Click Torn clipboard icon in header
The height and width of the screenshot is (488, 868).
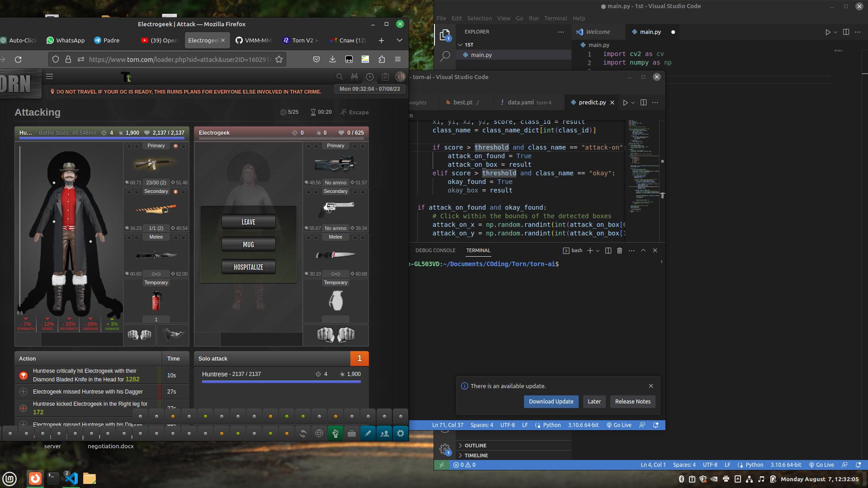(385, 77)
